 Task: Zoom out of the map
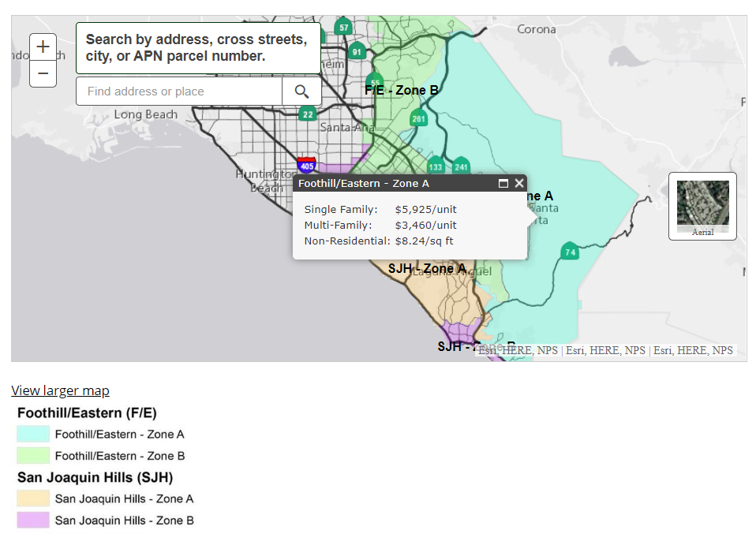pyautogui.click(x=43, y=74)
